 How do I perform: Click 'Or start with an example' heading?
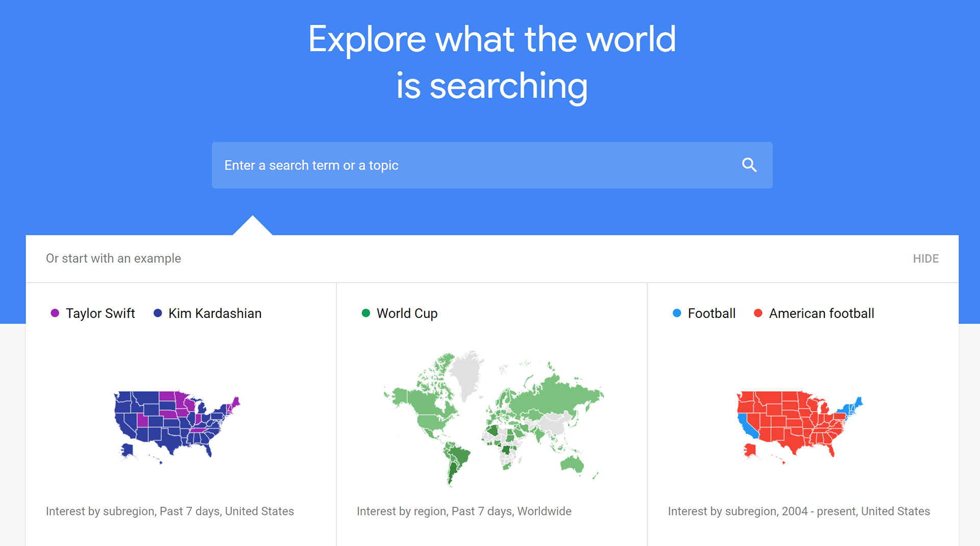[x=113, y=258]
